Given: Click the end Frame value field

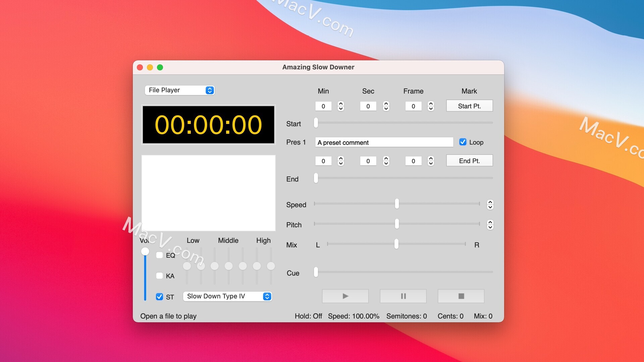Looking at the screenshot, I should coord(413,161).
